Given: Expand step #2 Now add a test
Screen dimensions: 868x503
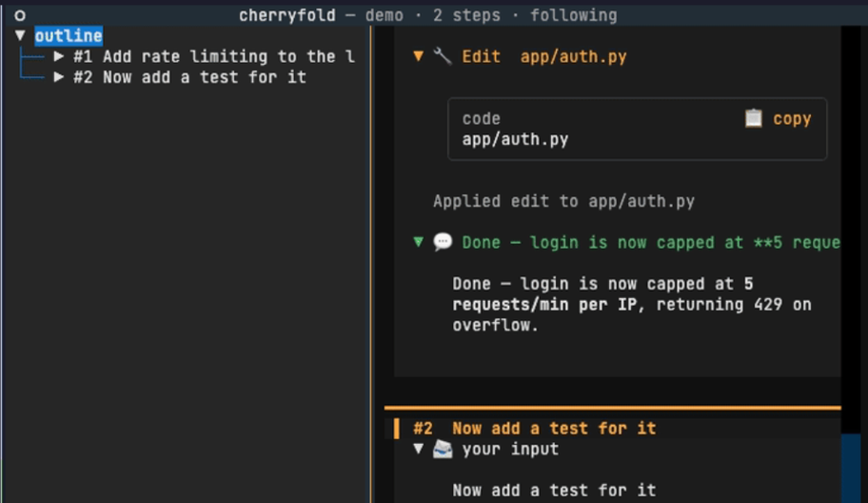Looking at the screenshot, I should (59, 76).
